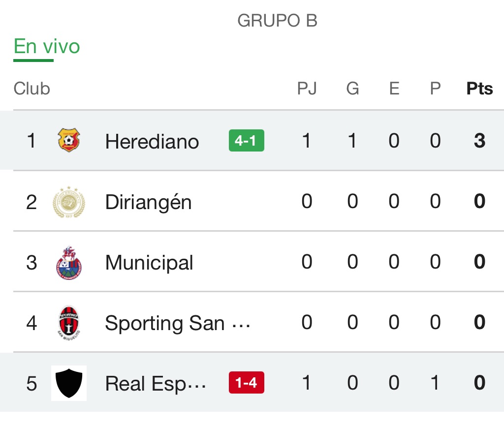504x427 pixels.
Task: Open the Diriangén team name link
Action: click(148, 202)
